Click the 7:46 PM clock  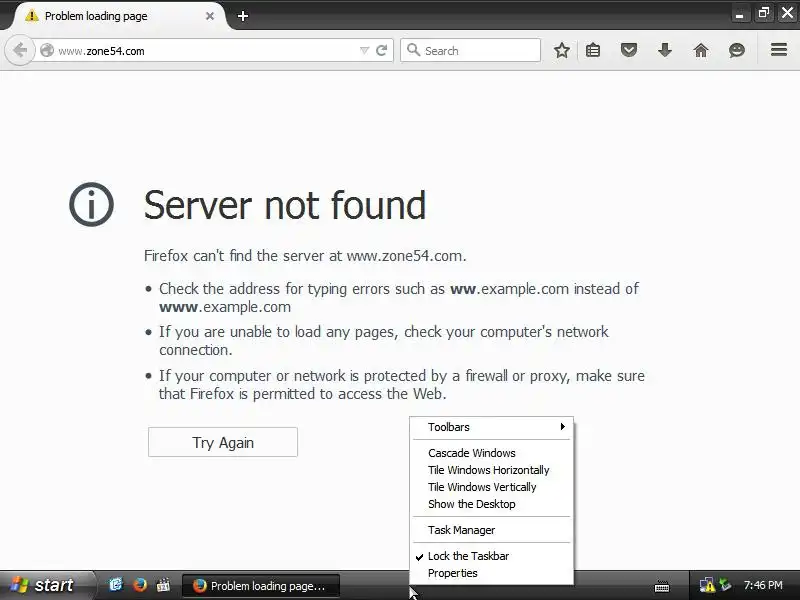pyautogui.click(x=763, y=585)
